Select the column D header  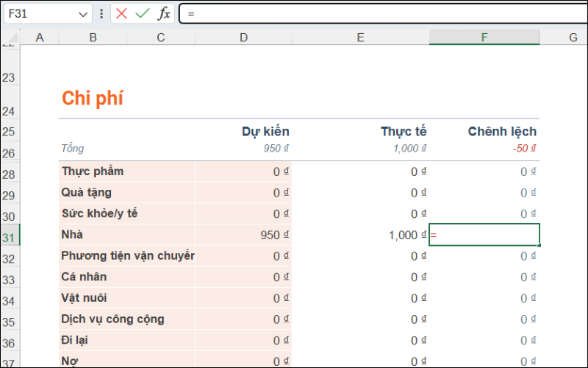244,37
